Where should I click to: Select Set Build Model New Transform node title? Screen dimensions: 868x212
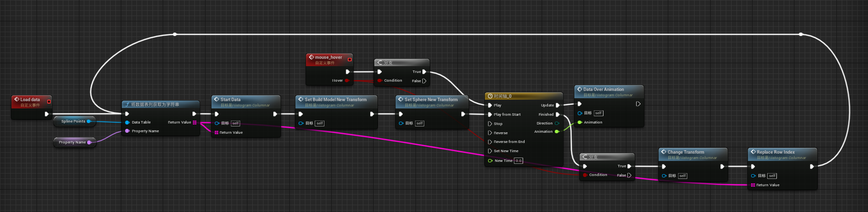pos(336,100)
